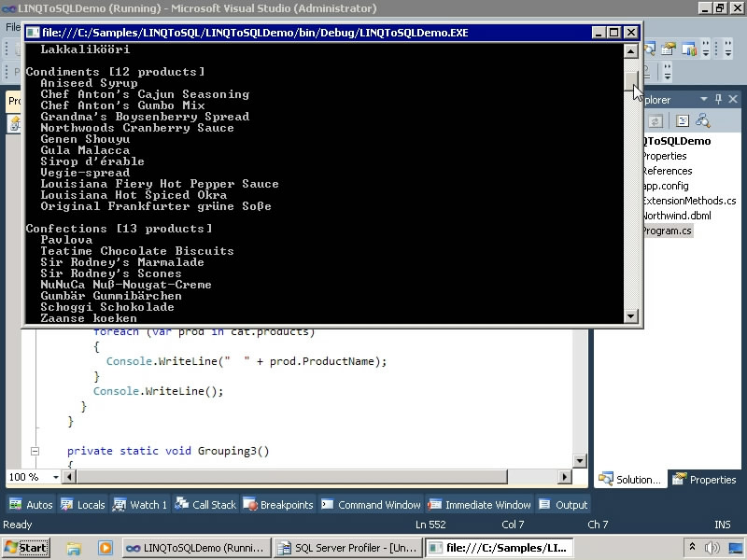The width and height of the screenshot is (747, 560).
Task: Click the console vertical scrollbar thumb
Action: [631, 80]
